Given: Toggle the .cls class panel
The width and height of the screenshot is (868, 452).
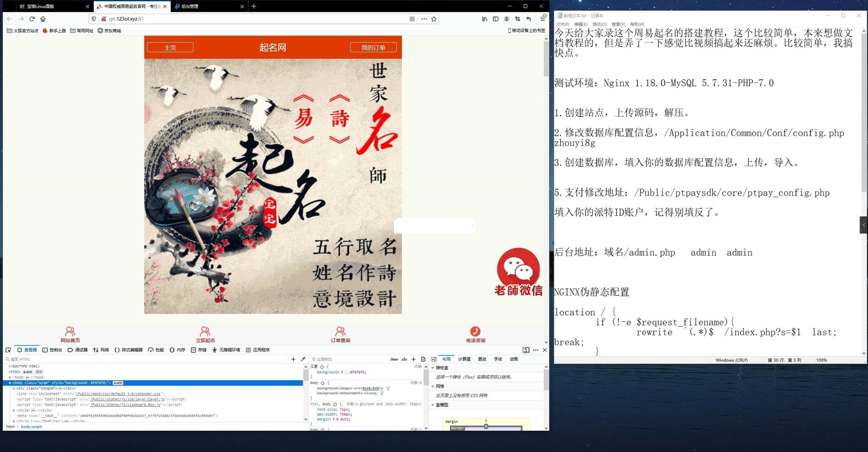Looking at the screenshot, I should [x=404, y=359].
